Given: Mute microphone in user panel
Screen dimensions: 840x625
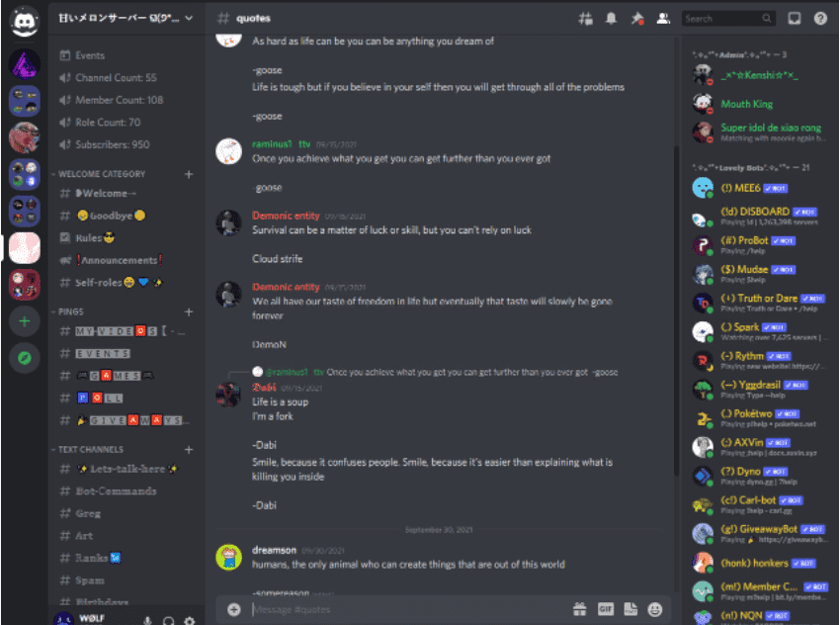Looking at the screenshot, I should point(147,620).
